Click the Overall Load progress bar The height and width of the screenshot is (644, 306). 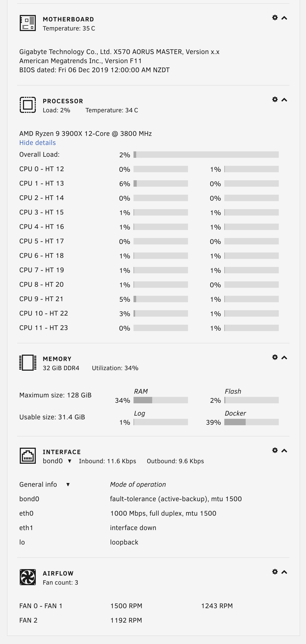click(x=206, y=155)
